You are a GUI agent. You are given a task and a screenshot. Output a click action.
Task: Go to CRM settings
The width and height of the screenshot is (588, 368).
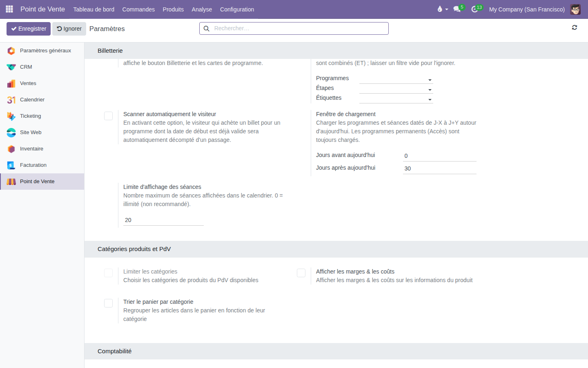(42, 67)
